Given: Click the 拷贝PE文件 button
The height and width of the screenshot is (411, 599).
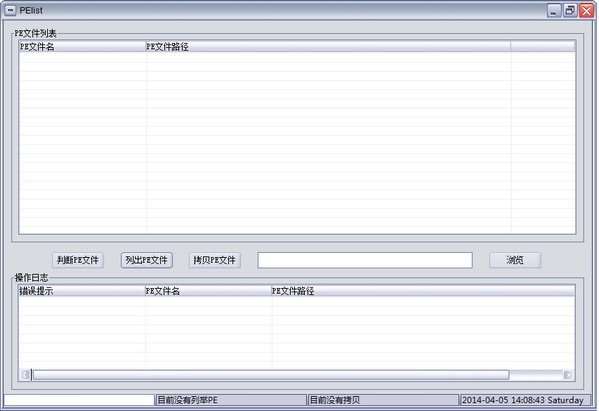Looking at the screenshot, I should pos(214,260).
